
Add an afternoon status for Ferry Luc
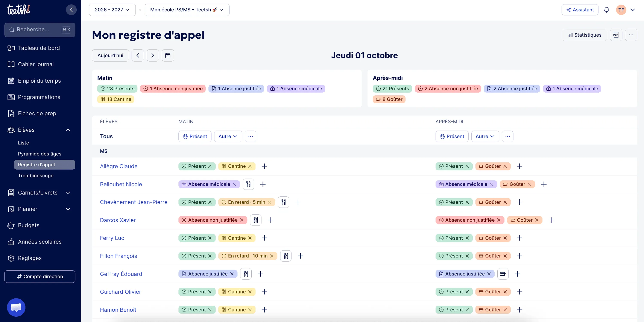pos(519,238)
